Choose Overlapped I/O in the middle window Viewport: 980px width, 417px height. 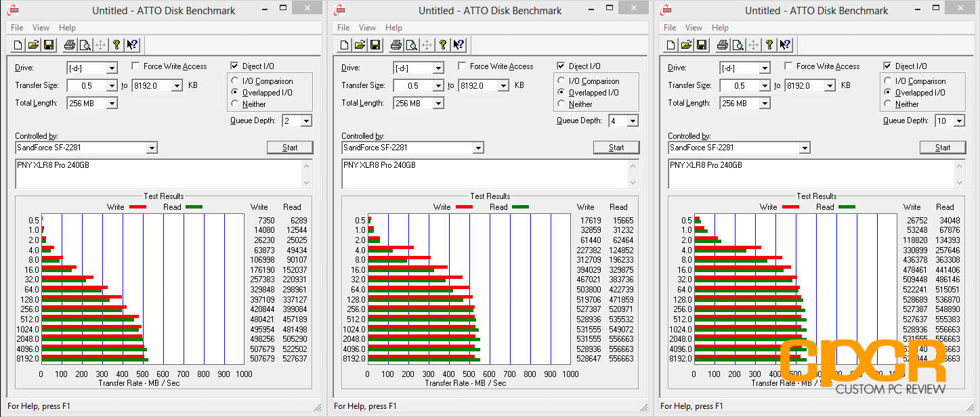point(561,93)
